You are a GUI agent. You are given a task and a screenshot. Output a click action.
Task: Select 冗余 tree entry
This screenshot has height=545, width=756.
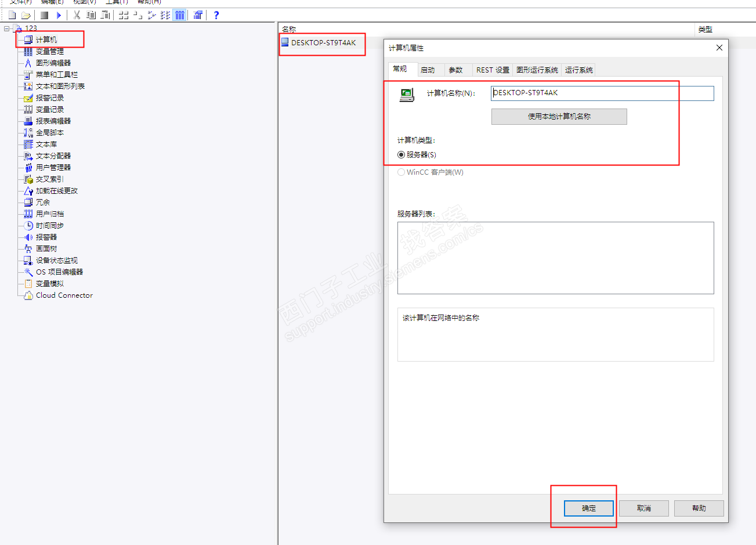[x=43, y=202]
